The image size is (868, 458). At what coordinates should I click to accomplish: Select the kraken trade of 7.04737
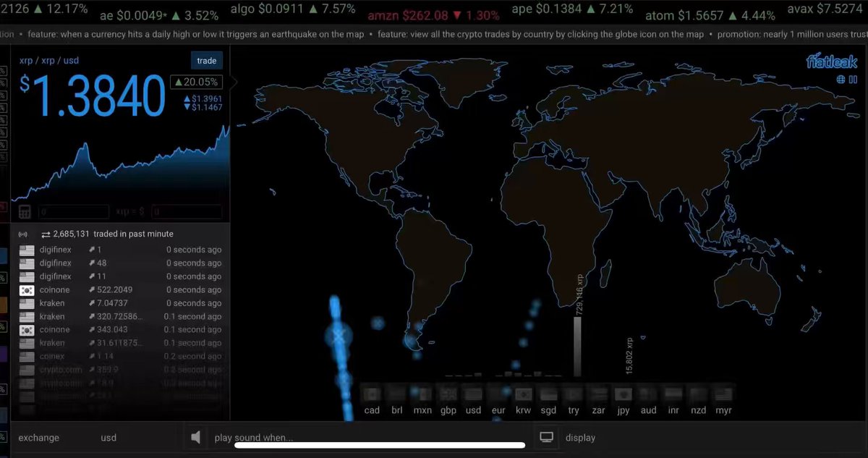coord(121,303)
